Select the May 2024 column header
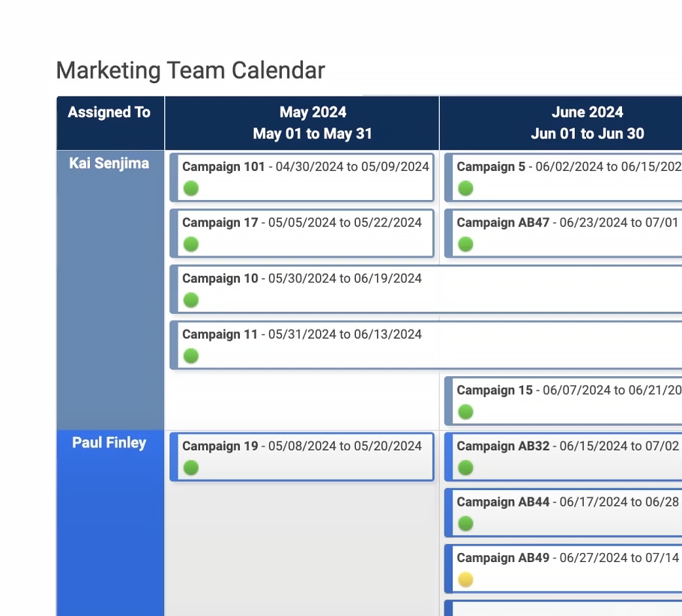Image resolution: width=682 pixels, height=616 pixels. point(313,123)
